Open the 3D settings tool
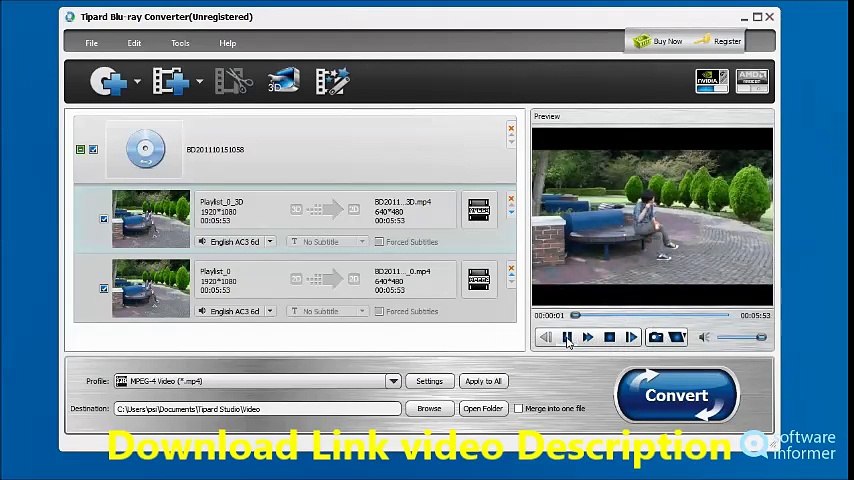 pyautogui.click(x=283, y=80)
